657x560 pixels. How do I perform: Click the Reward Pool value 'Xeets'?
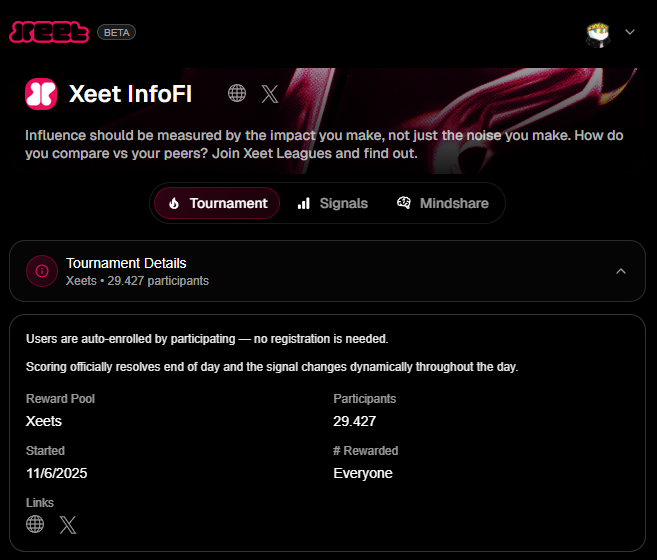pos(44,421)
